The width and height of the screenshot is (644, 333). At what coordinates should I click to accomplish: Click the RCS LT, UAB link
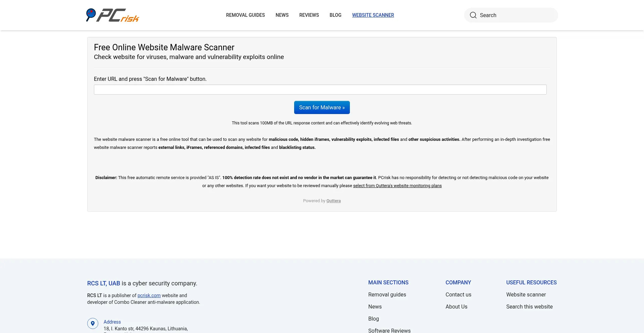(104, 283)
